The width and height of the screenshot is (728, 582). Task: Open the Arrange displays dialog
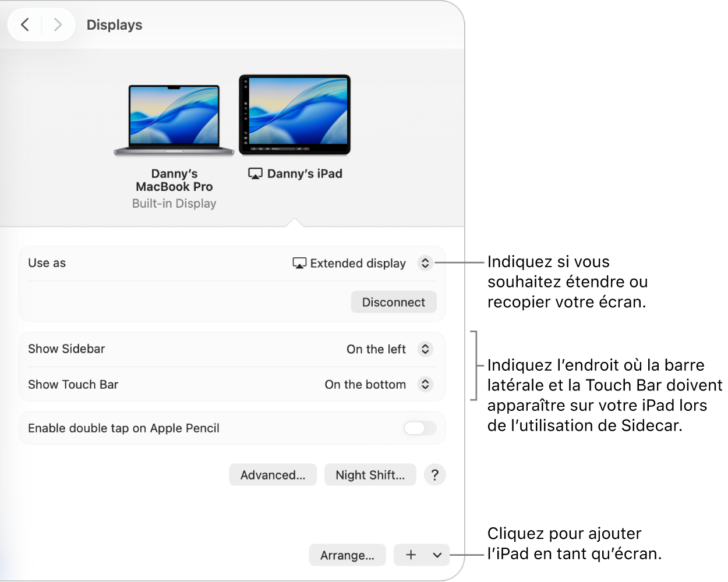pos(347,555)
